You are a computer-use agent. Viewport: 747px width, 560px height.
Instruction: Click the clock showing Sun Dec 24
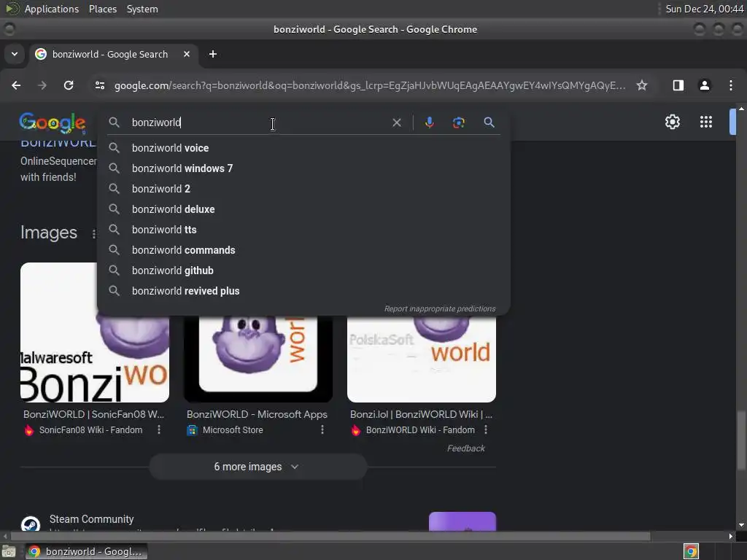click(x=704, y=9)
